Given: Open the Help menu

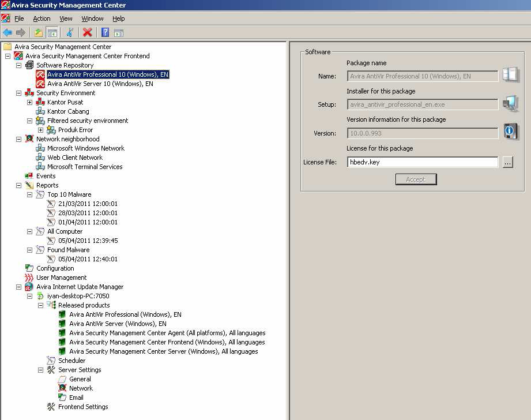Looking at the screenshot, I should [x=119, y=18].
